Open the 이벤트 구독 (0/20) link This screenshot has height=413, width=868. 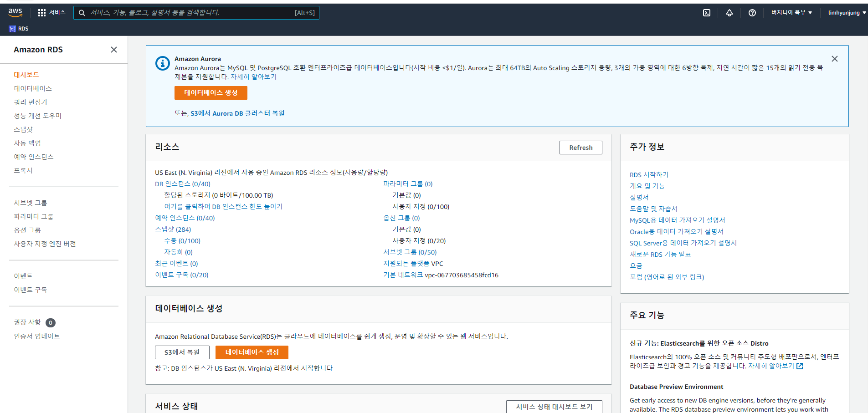tap(182, 275)
